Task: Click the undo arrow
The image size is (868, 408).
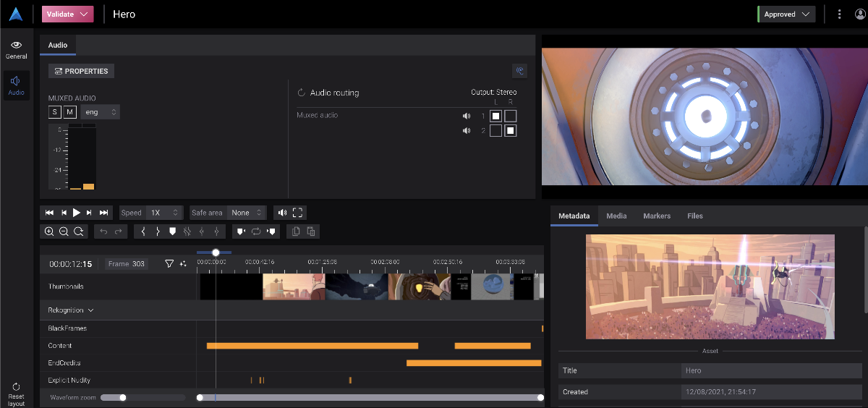Action: [103, 231]
